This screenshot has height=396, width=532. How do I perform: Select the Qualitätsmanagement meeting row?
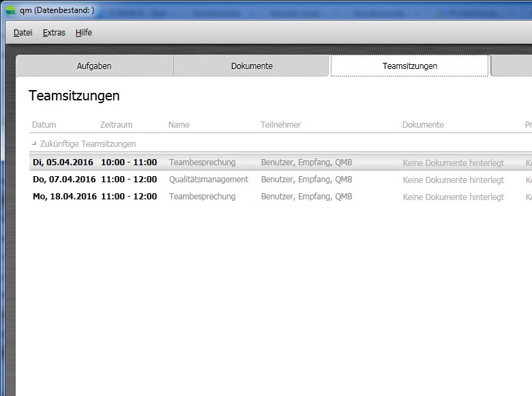click(x=208, y=180)
